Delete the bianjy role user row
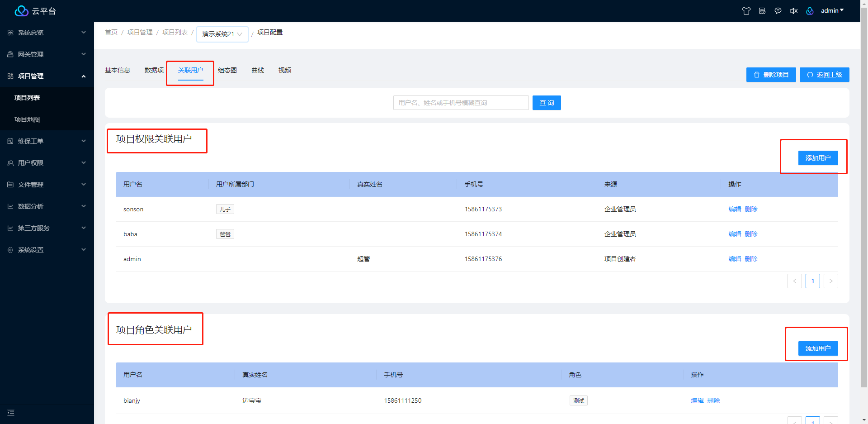The height and width of the screenshot is (424, 868). [x=714, y=400]
